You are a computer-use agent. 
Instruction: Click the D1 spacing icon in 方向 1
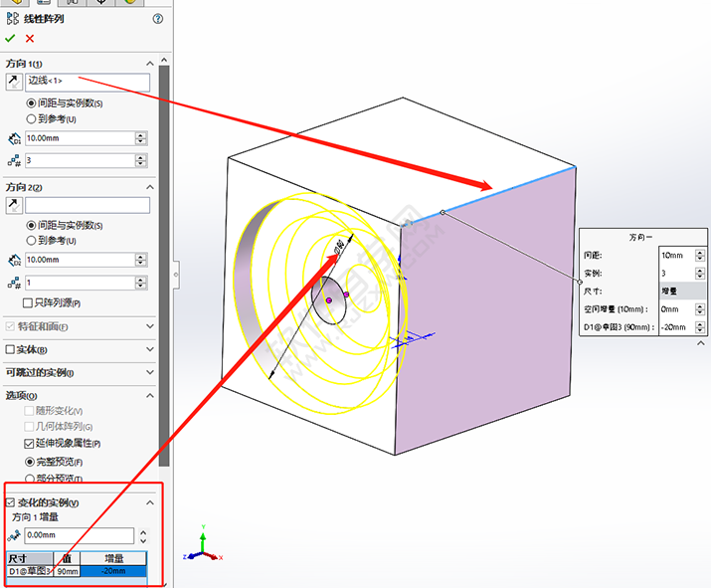coord(14,138)
